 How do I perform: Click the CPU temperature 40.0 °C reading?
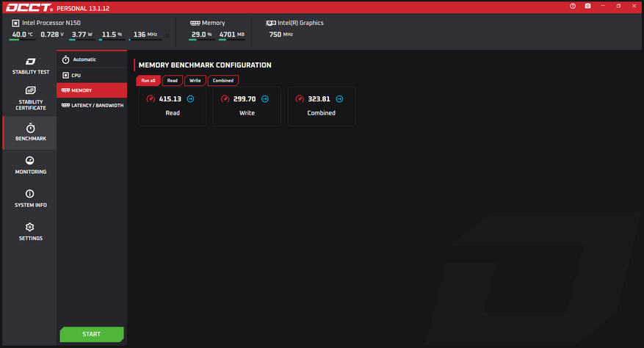(22, 35)
